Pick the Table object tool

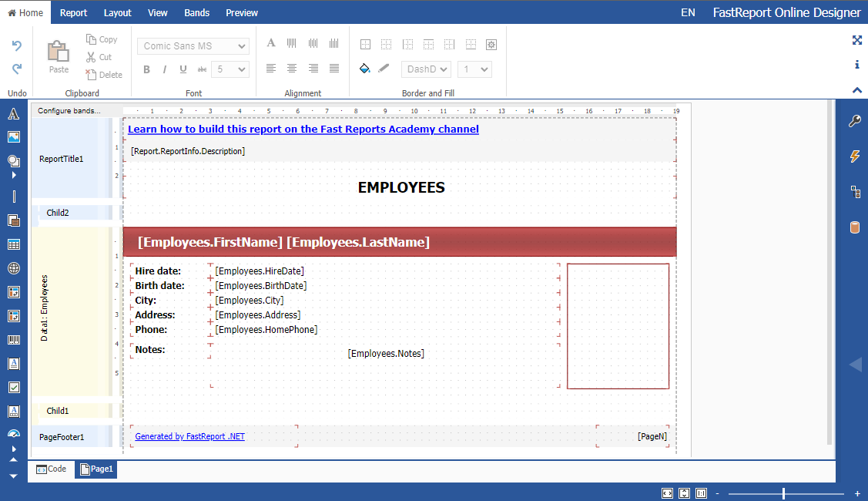click(x=13, y=244)
